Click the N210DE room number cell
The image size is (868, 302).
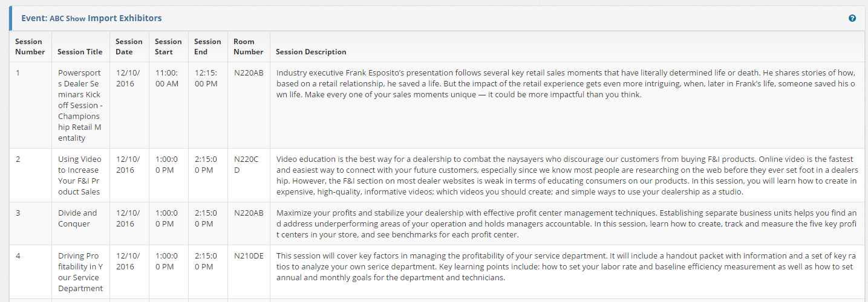249,255
